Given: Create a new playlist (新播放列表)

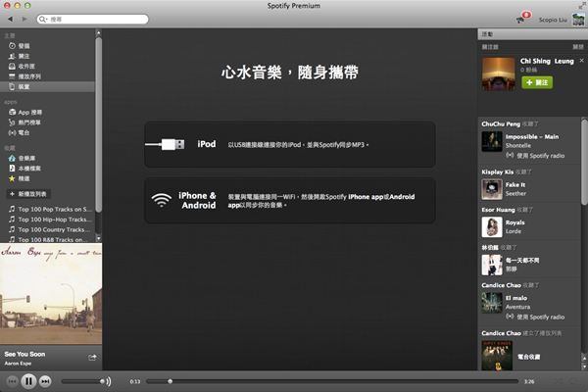Looking at the screenshot, I should (28, 194).
